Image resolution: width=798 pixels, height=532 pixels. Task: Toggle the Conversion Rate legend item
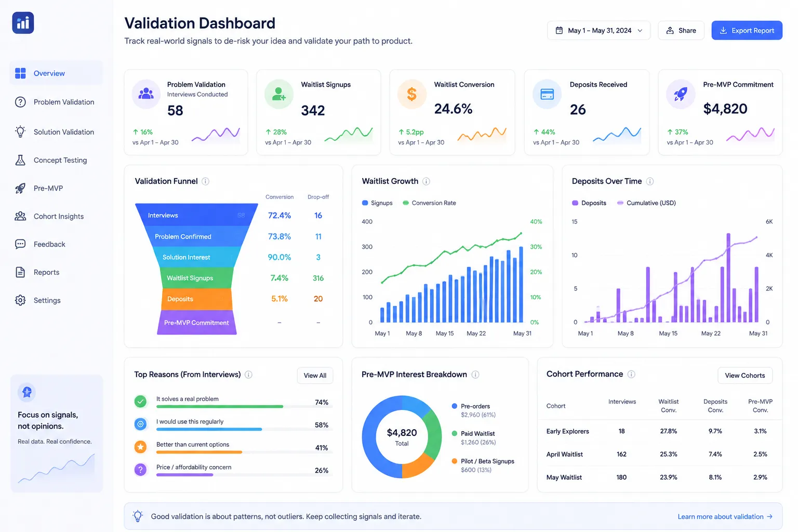pyautogui.click(x=429, y=203)
